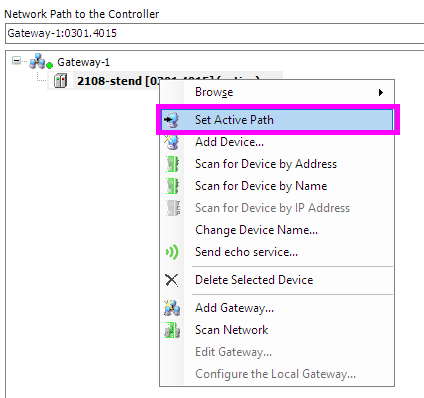Click the Delete Selected Device X icon

pyautogui.click(x=172, y=280)
